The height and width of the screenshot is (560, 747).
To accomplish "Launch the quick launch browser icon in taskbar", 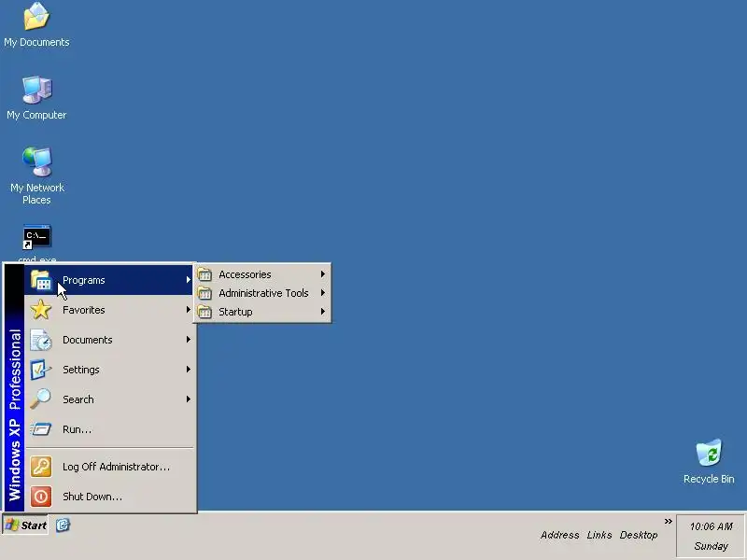I will (x=63, y=525).
